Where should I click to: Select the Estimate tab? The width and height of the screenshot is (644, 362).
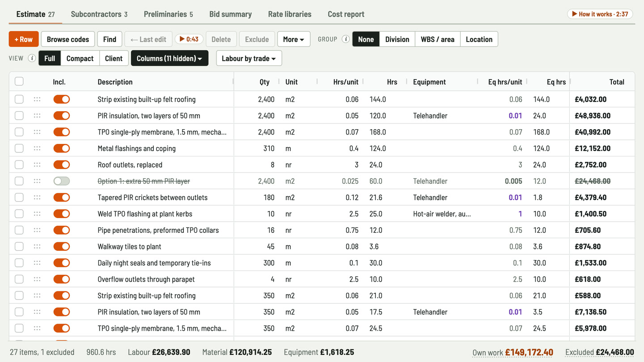pyautogui.click(x=35, y=14)
